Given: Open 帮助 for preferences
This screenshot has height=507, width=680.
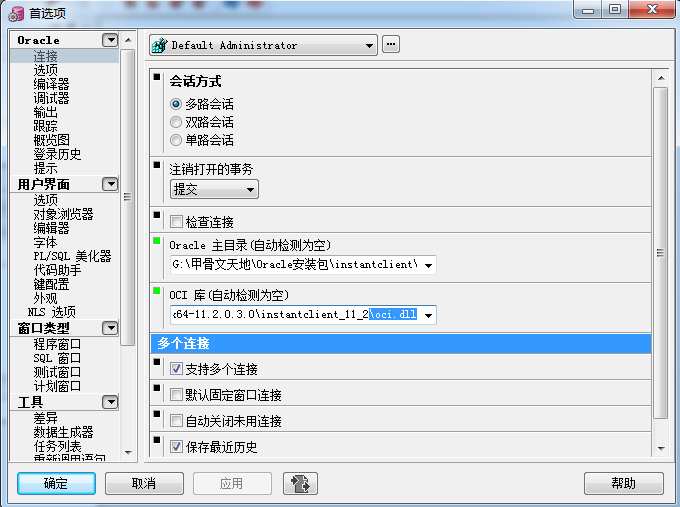Looking at the screenshot, I should 624,483.
